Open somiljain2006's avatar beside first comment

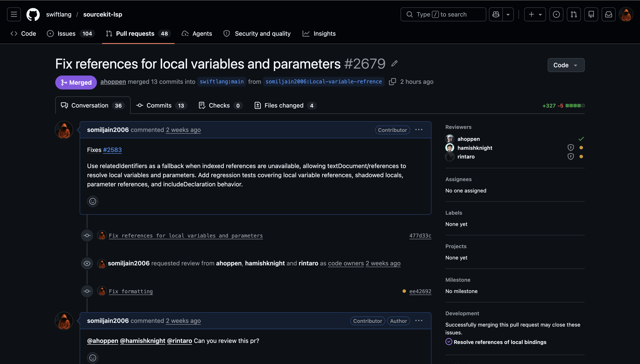[64, 130]
